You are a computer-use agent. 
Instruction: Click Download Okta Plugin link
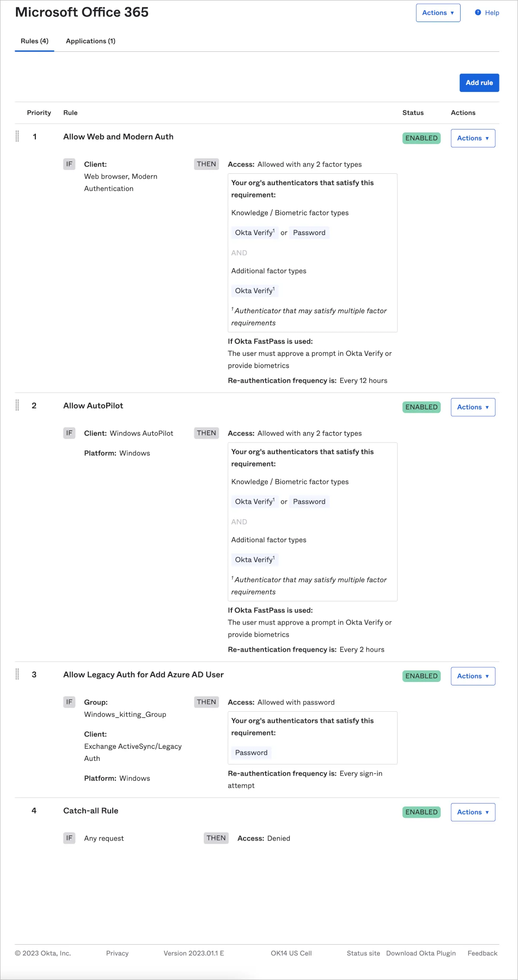click(x=421, y=953)
